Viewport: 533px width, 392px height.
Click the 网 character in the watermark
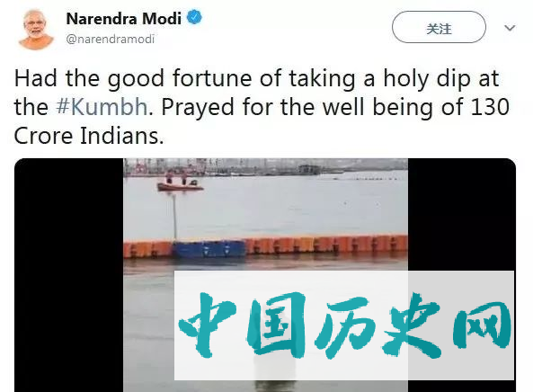pos(483,325)
